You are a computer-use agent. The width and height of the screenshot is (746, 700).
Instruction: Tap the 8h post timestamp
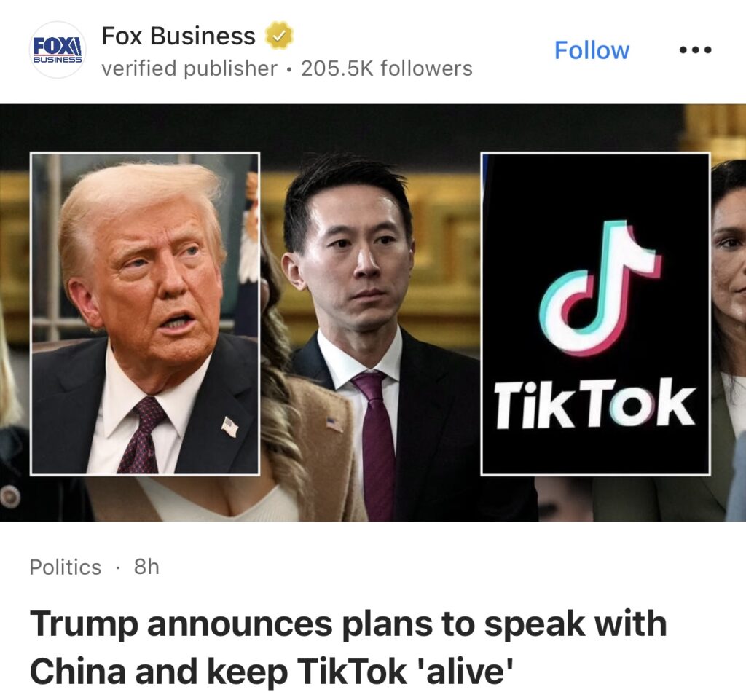146,567
